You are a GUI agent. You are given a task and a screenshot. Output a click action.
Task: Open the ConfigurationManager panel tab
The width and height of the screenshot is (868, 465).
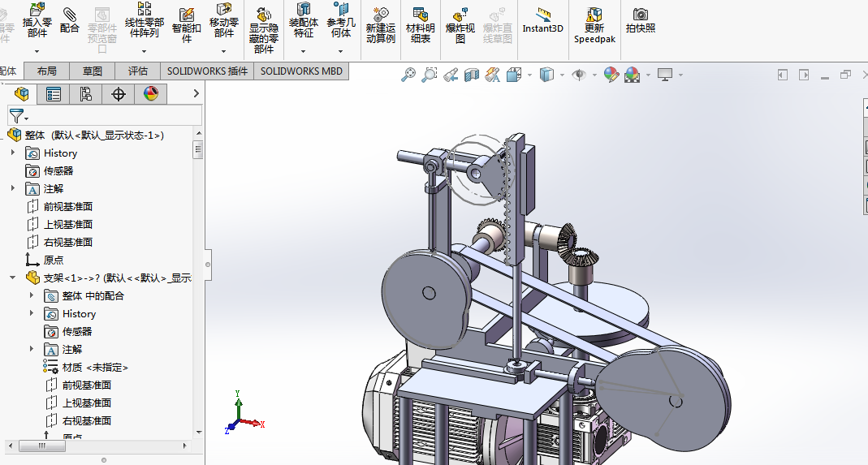click(x=85, y=94)
